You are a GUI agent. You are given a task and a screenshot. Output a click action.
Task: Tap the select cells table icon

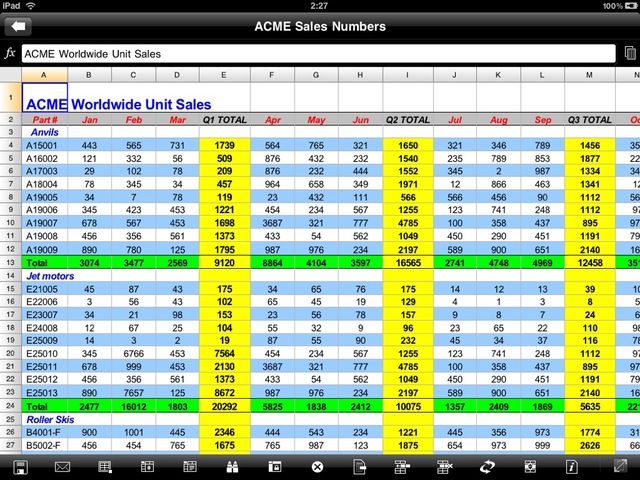[x=105, y=467]
